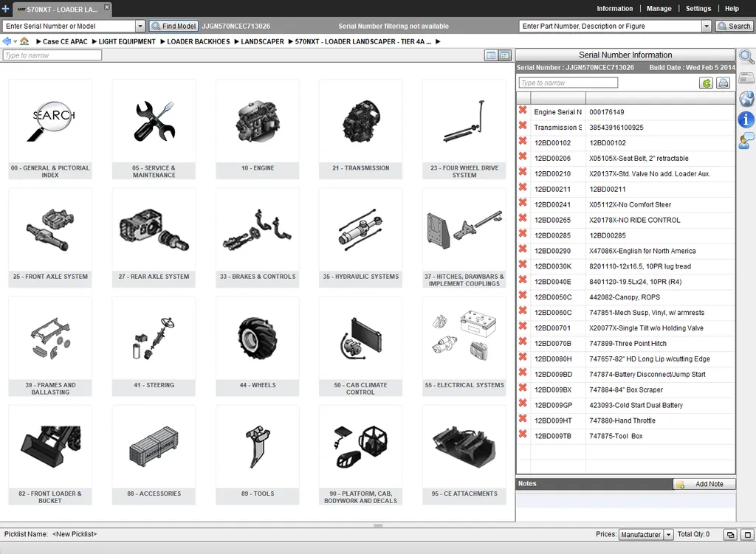
Task: Go to LIGHT EQUIPMENT breadcrumb
Action: coord(127,41)
